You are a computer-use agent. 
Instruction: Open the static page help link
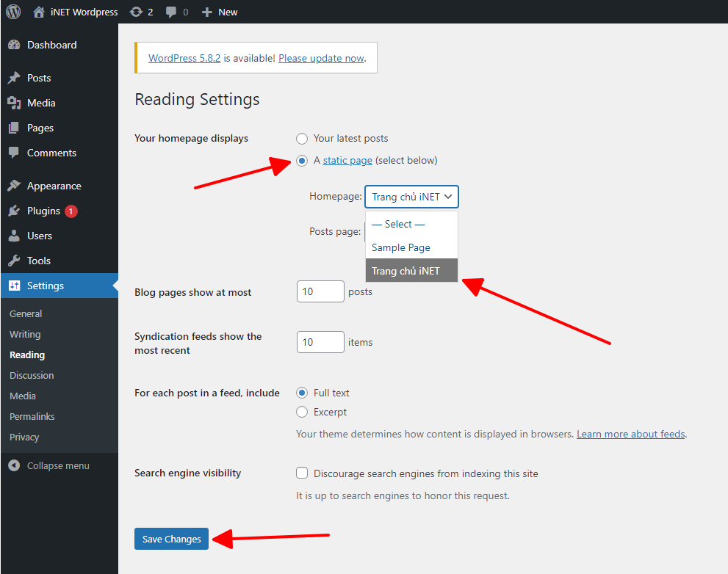point(347,160)
